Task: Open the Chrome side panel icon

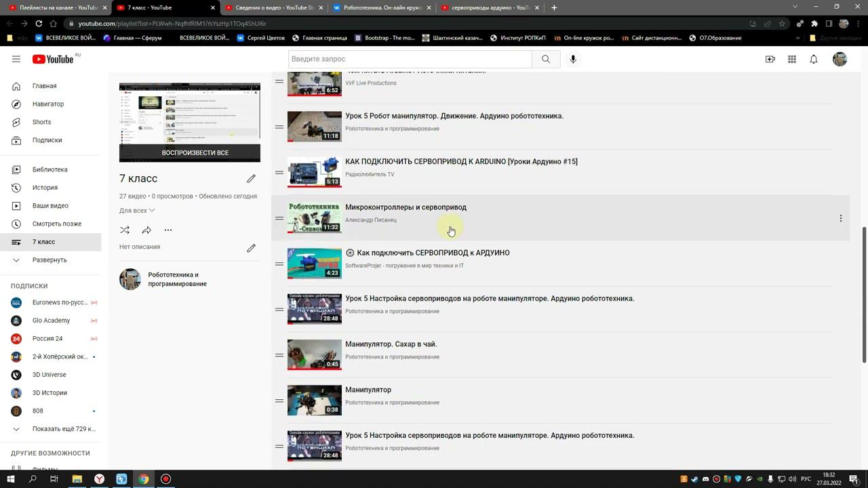Action: (x=829, y=24)
